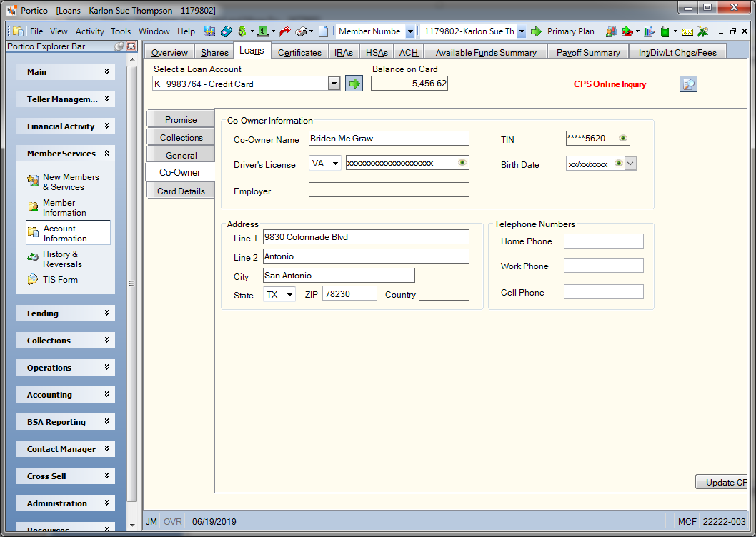
Task: Click the blue card icon in toolbar
Action: coord(226,31)
